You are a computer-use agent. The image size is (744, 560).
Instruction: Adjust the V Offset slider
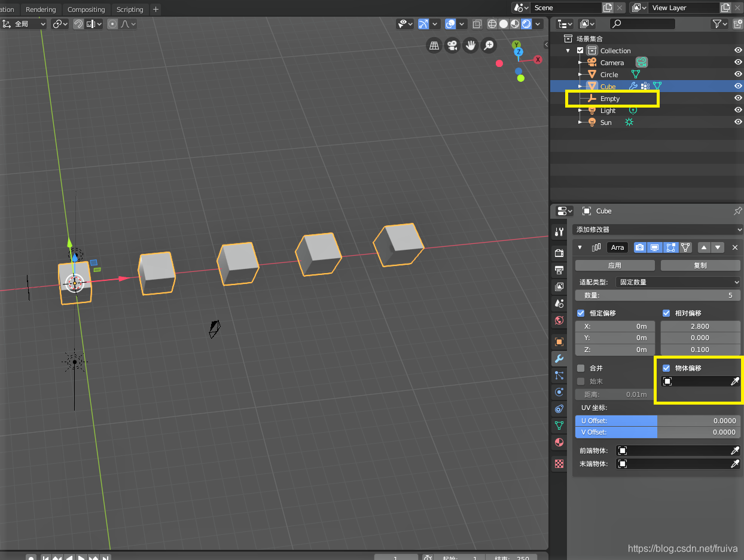pyautogui.click(x=658, y=432)
